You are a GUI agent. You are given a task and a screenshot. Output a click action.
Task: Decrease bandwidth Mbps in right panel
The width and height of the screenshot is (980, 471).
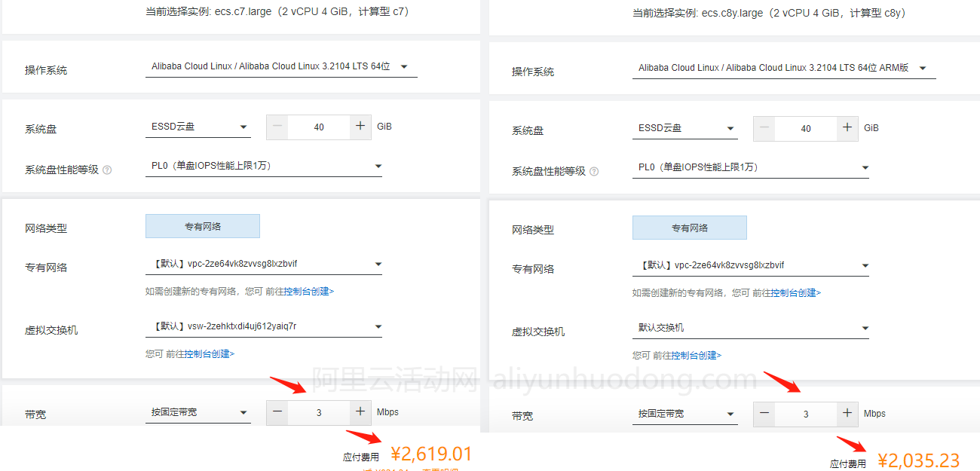[764, 414]
